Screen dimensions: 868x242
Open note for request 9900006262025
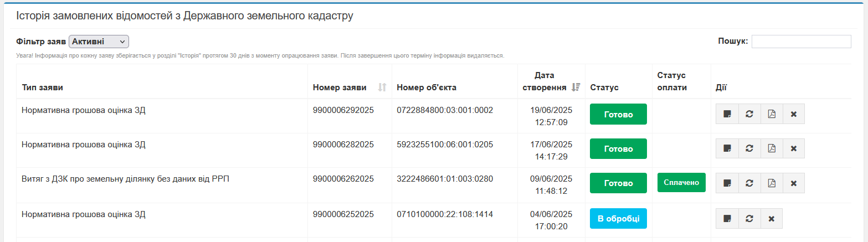click(727, 183)
